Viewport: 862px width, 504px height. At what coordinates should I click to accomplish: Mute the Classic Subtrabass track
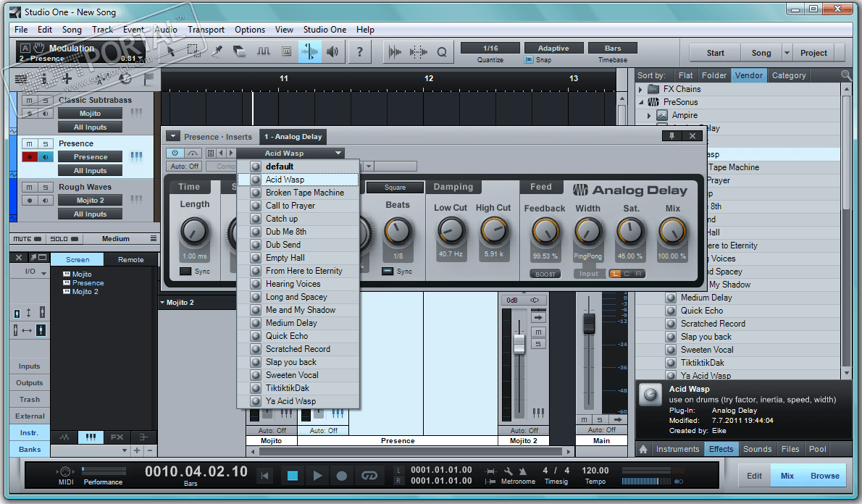30,100
